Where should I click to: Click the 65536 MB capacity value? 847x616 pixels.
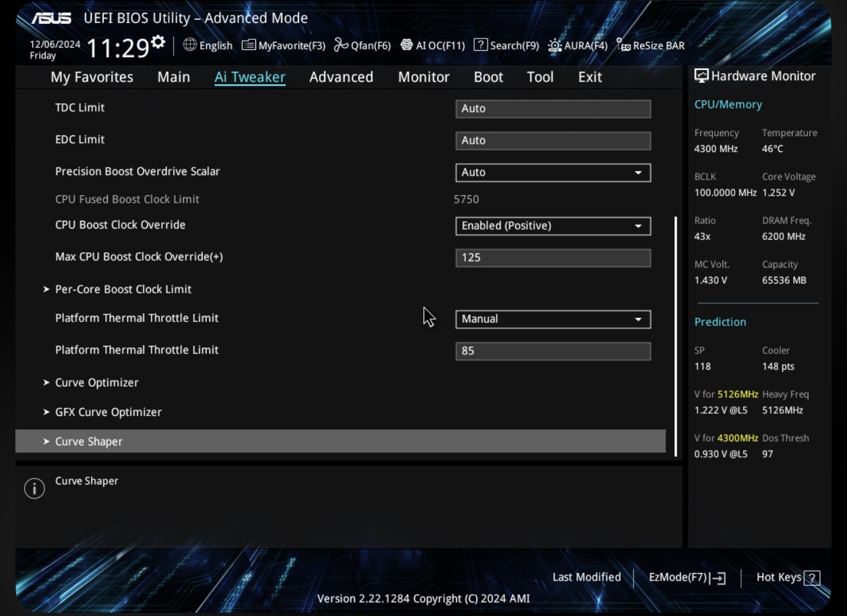tap(784, 280)
